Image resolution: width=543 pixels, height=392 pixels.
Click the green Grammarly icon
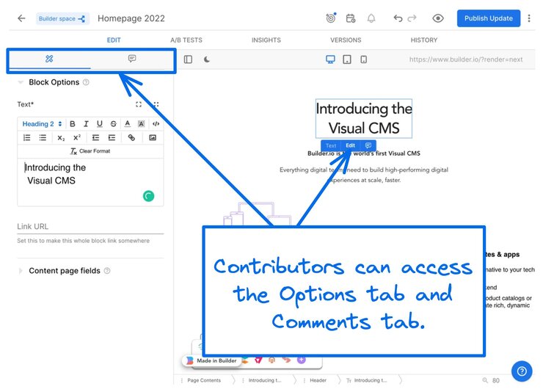click(x=148, y=196)
